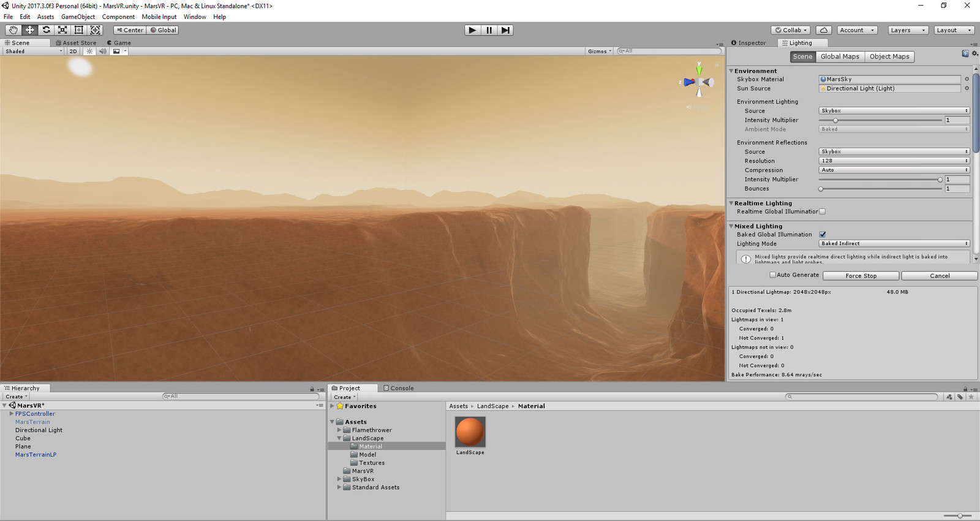
Task: Click the Pause button
Action: point(489,30)
